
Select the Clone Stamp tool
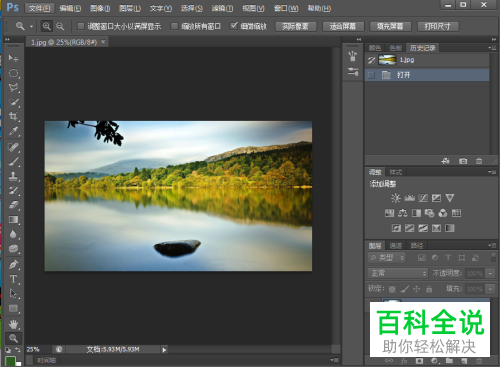(x=13, y=176)
